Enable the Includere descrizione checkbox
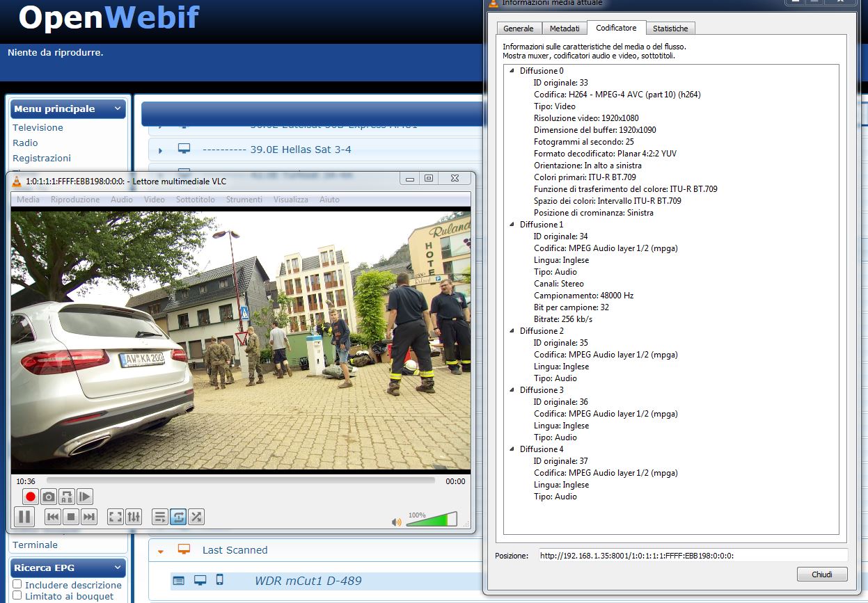 [x=17, y=585]
